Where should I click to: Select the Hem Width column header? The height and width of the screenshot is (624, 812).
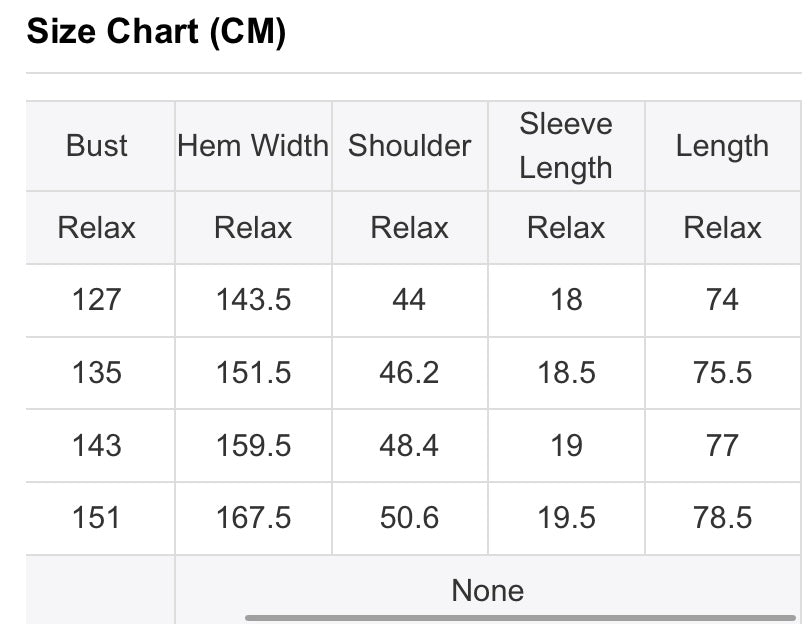[253, 146]
